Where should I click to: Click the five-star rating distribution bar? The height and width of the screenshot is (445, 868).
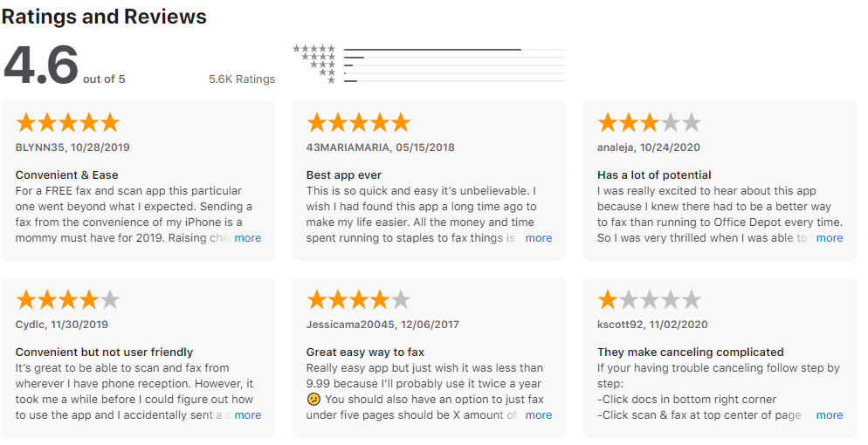[x=455, y=50]
